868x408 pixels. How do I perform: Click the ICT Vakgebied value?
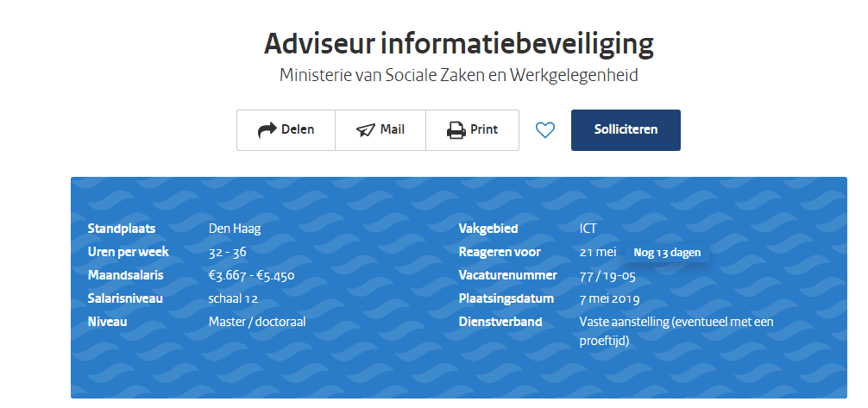click(588, 229)
